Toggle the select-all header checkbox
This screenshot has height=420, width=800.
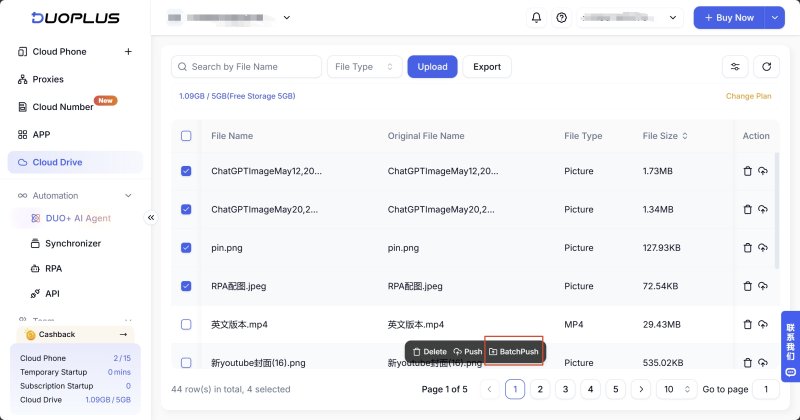[186, 136]
